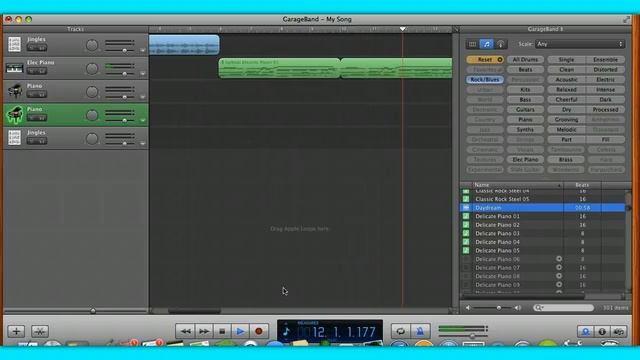Click the Tracks column header

pos(76,29)
